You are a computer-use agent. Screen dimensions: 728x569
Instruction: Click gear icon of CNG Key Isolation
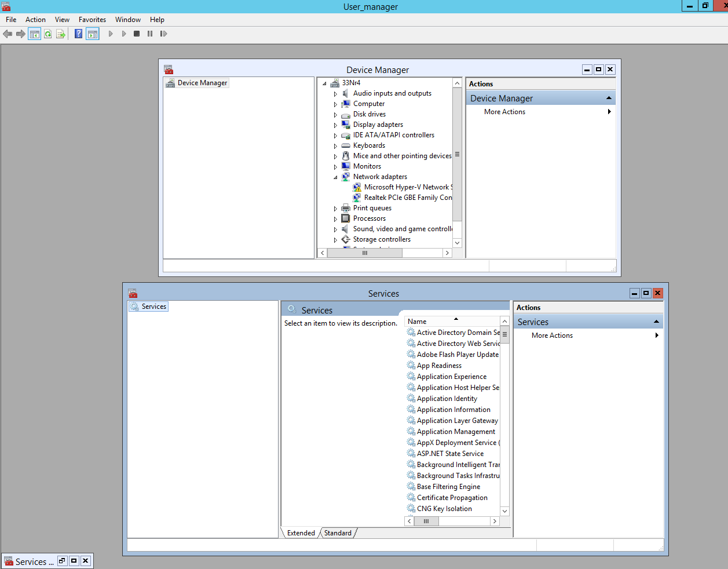(411, 508)
